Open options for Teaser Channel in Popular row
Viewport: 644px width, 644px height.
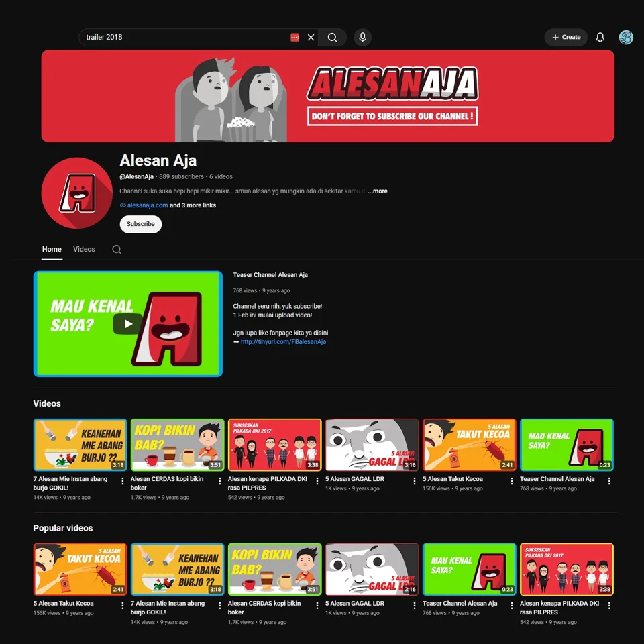pyautogui.click(x=512, y=606)
